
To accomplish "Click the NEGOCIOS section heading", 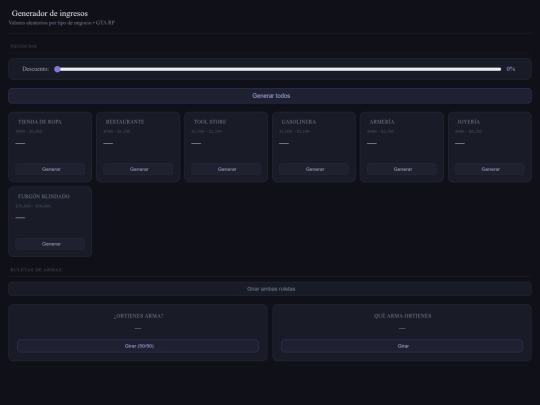I will tap(23, 46).
